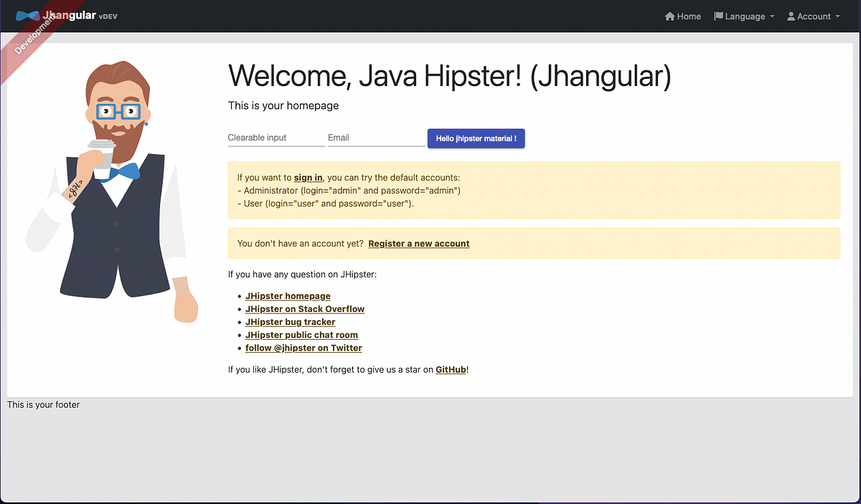This screenshot has width=861, height=504.
Task: Click the Welcome, Java Hipster heading
Action: (449, 76)
